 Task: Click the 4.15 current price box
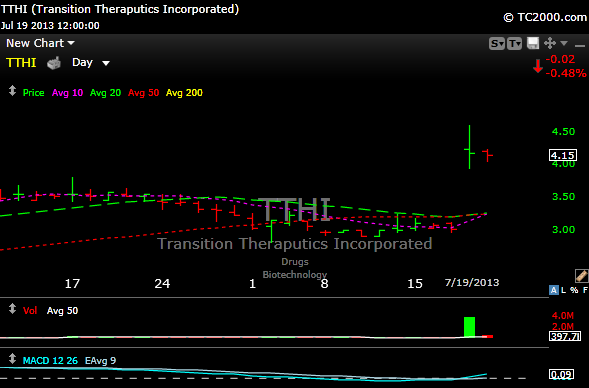point(563,155)
